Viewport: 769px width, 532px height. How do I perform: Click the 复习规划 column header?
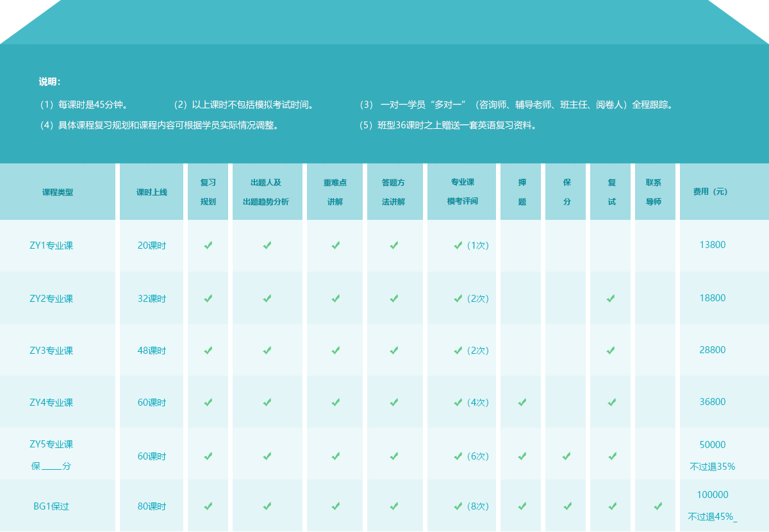208,192
